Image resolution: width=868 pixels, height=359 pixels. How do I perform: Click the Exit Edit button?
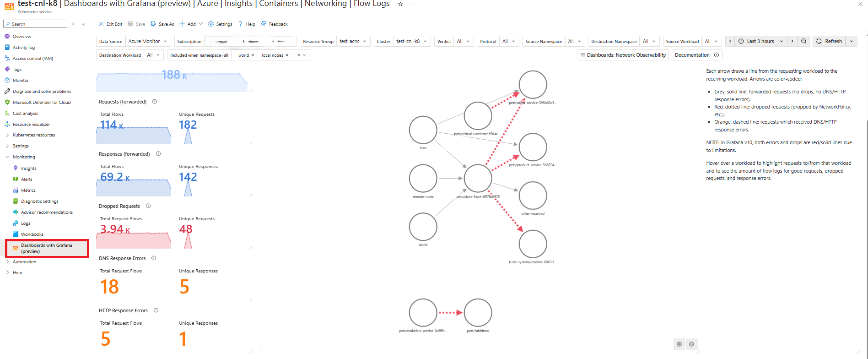111,24
